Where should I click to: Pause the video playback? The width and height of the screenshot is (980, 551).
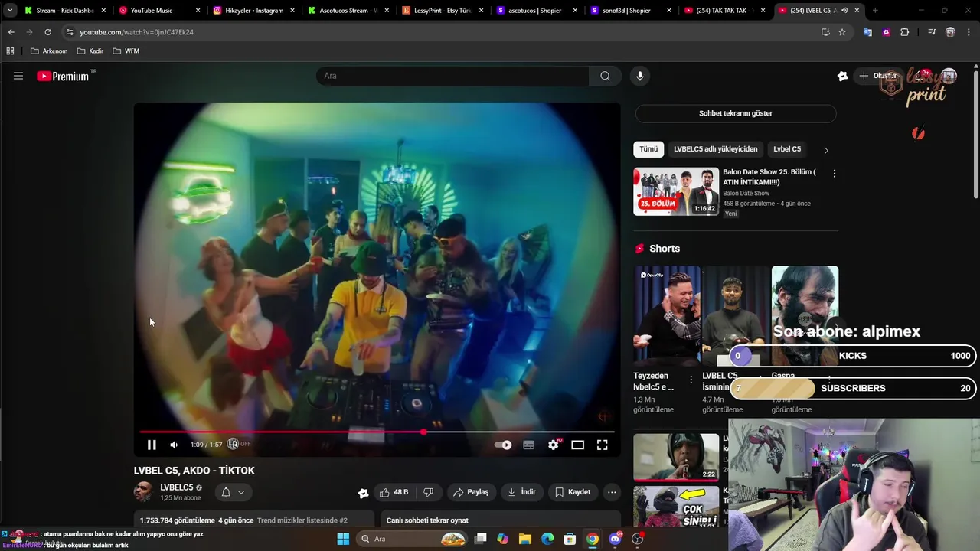(152, 445)
